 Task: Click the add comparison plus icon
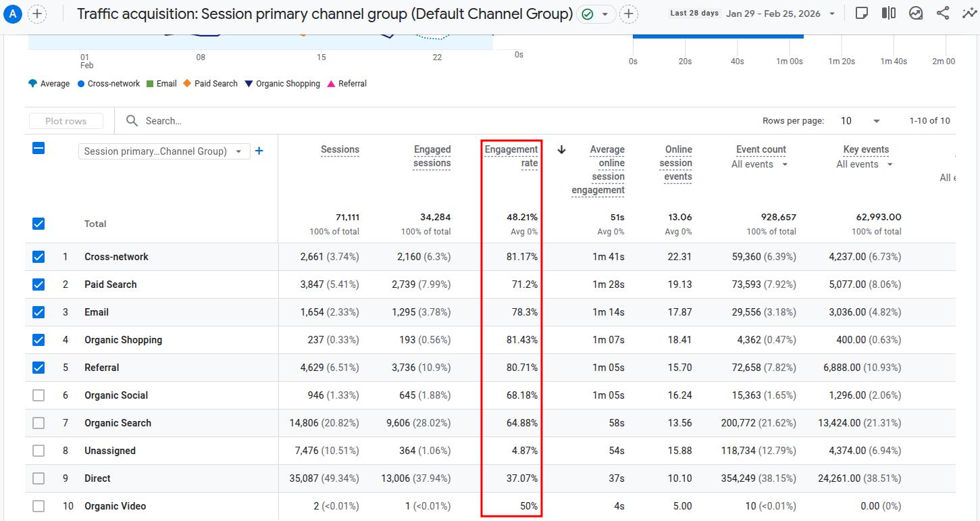pyautogui.click(x=628, y=13)
